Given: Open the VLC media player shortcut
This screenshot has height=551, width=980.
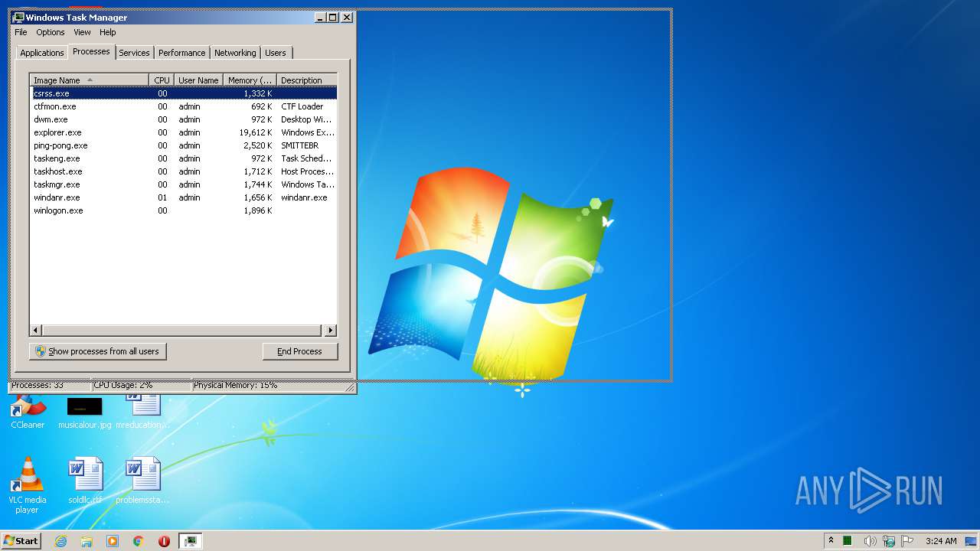Looking at the screenshot, I should tap(27, 485).
